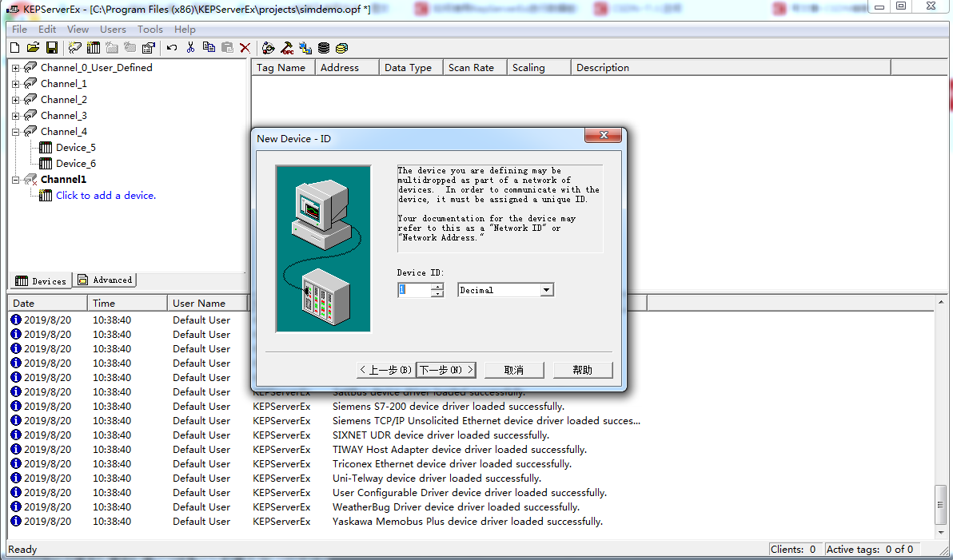Click event log scrollbar up arrow

coord(941,302)
